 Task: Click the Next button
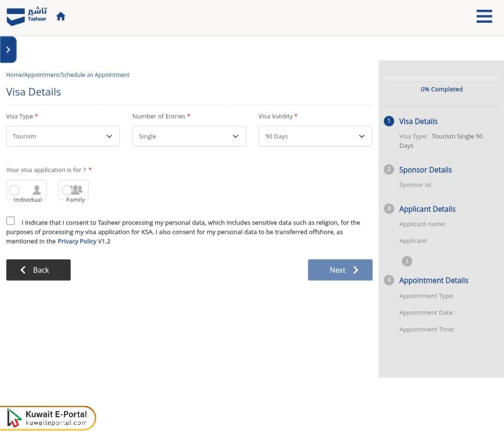(340, 270)
